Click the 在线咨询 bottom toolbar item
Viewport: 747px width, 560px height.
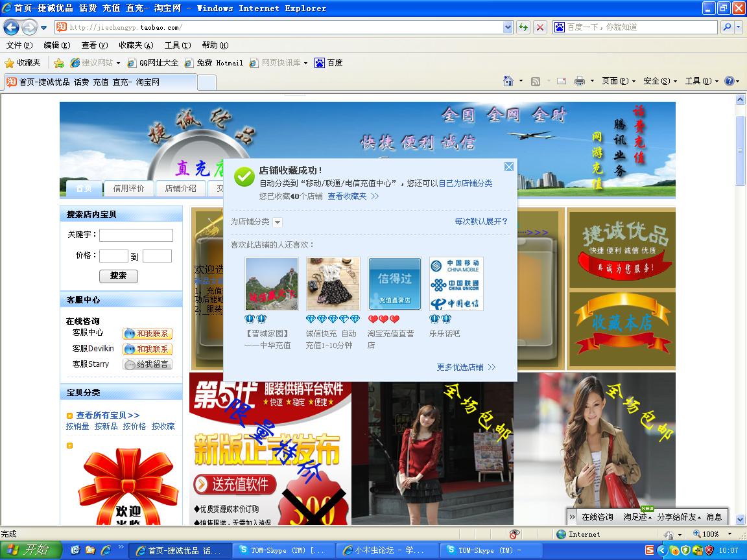pos(597,517)
